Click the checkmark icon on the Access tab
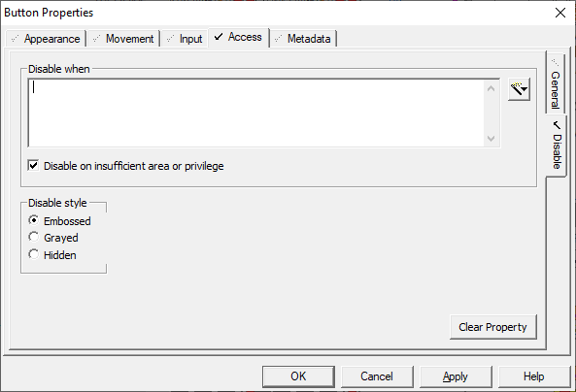Screen dimensions: 576x392 (219, 36)
